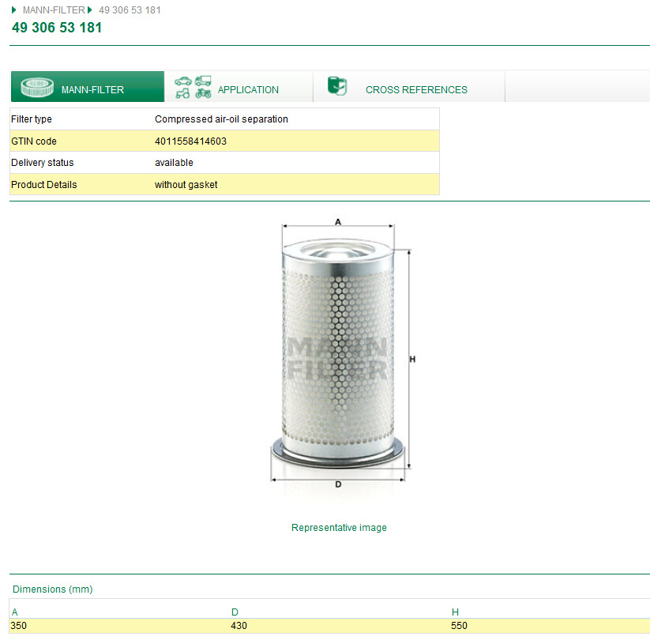Open the MANN-FILTER tab
This screenshot has width=650, height=644.
click(x=88, y=87)
